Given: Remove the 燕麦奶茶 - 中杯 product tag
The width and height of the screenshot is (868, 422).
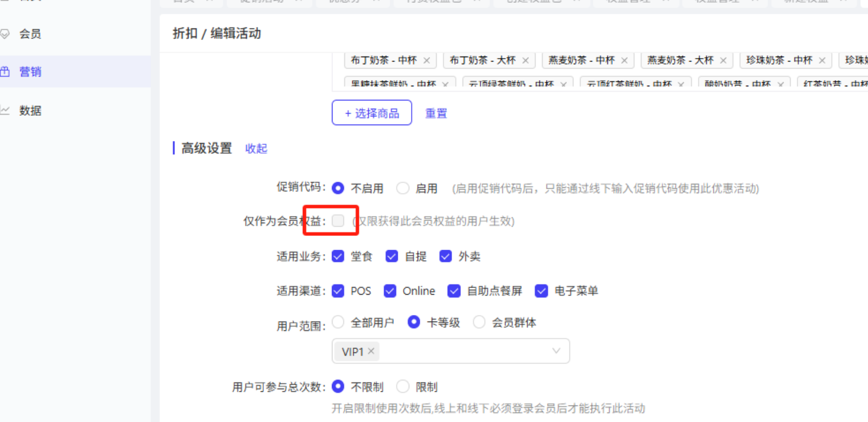Looking at the screenshot, I should point(624,60).
